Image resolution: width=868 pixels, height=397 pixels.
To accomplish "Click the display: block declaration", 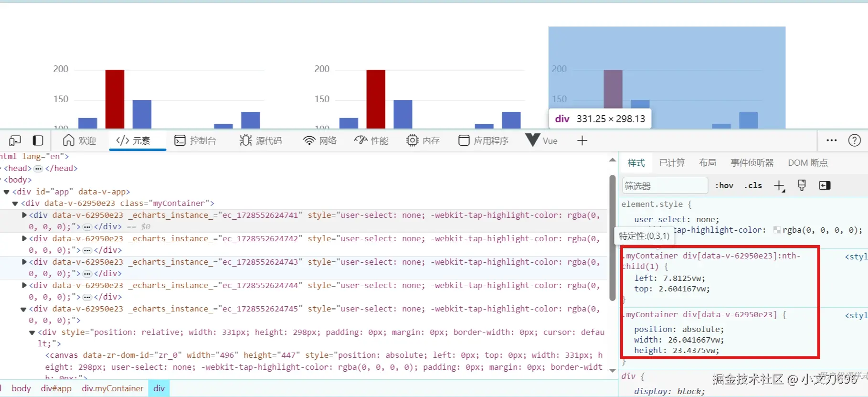I will (x=669, y=391).
